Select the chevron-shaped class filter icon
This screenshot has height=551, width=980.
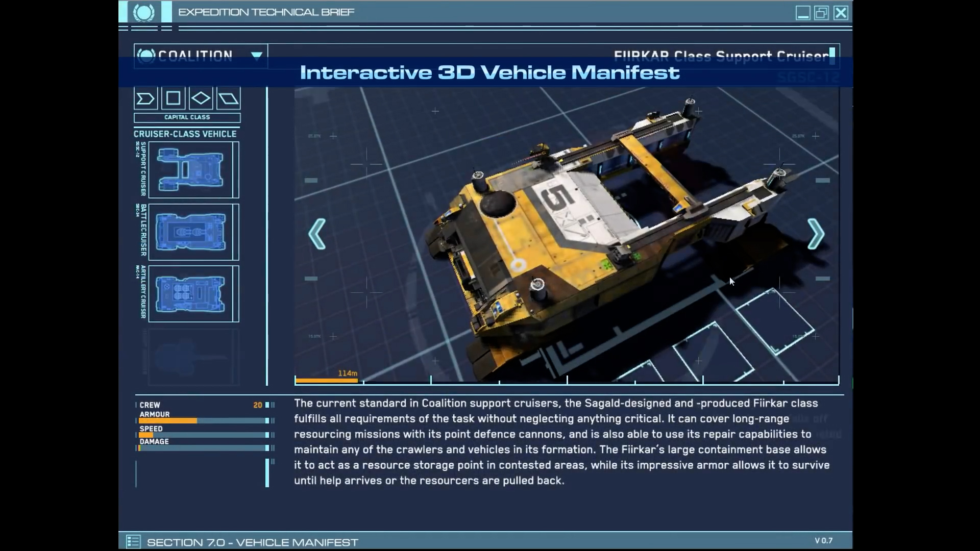tap(145, 98)
